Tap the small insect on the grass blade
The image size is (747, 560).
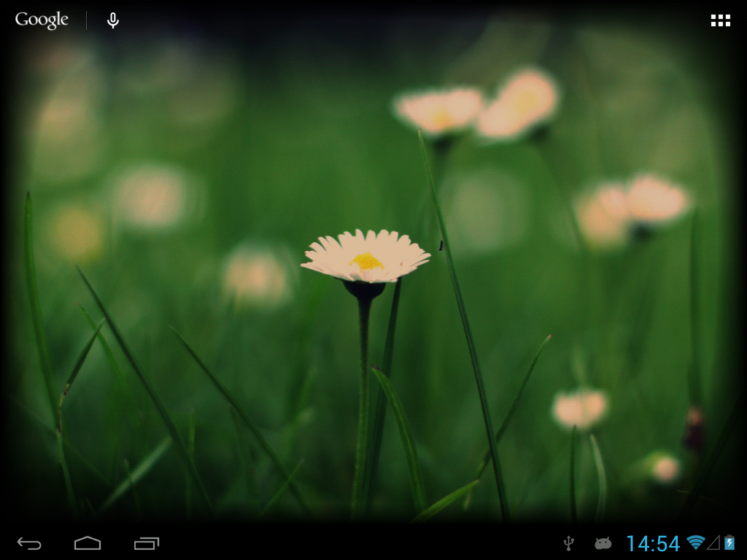point(441,246)
